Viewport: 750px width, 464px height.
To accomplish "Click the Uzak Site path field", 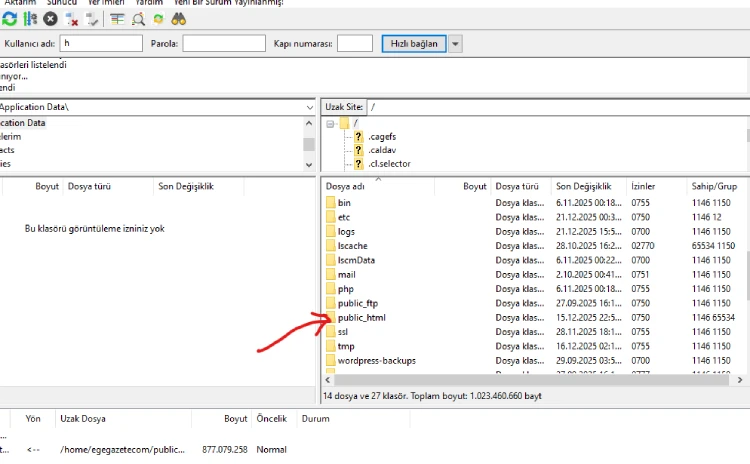I will point(557,107).
